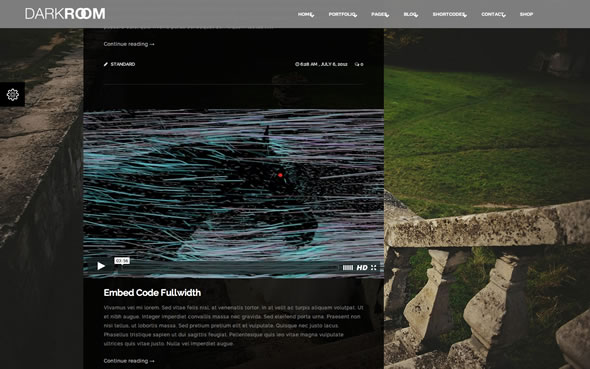Click the comment count icon
Viewport: 590px width, 369px height.
pyautogui.click(x=357, y=64)
